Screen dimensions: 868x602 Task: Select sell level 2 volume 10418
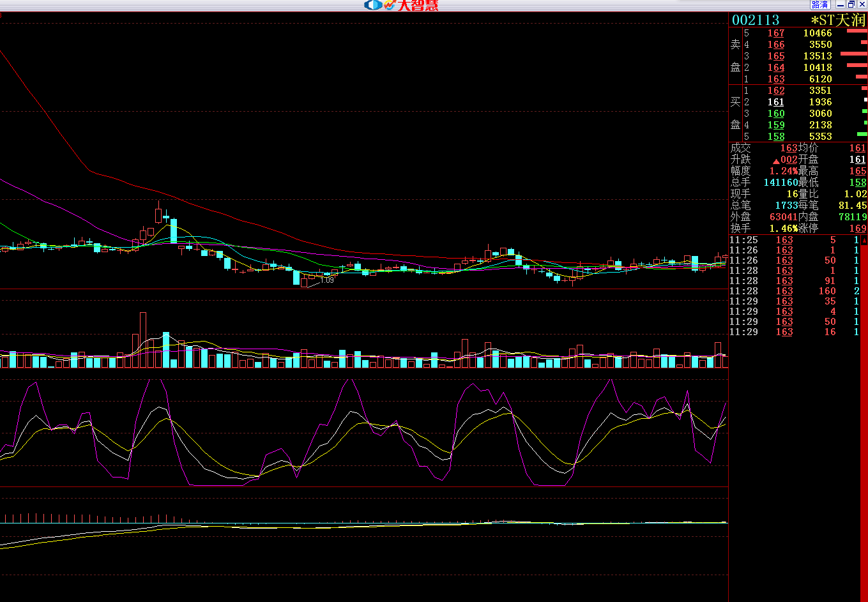click(x=818, y=68)
